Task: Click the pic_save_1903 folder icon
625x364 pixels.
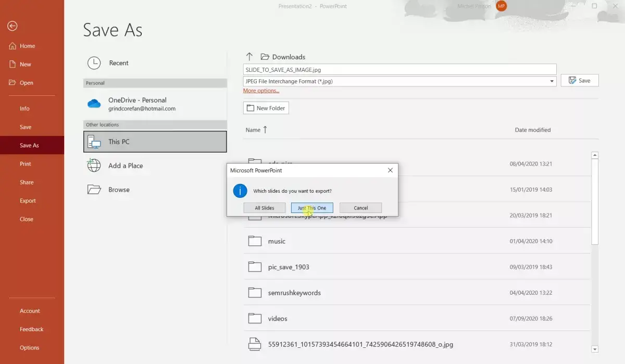Action: (255, 267)
